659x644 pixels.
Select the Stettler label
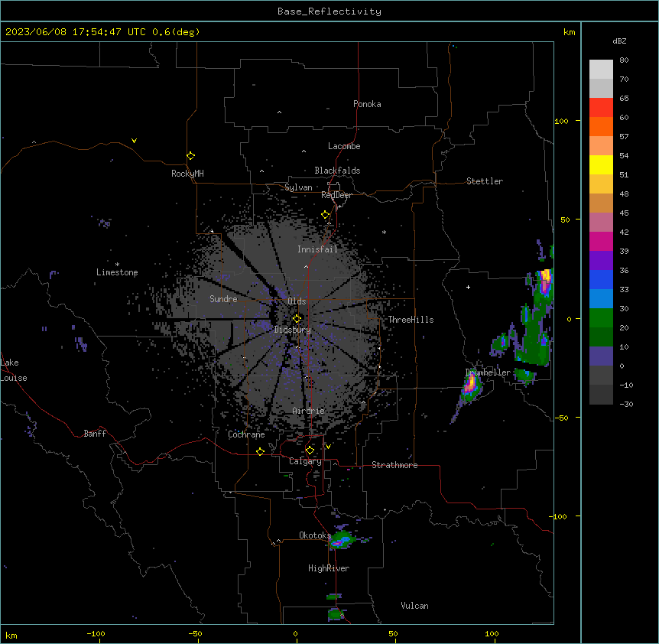tap(485, 181)
